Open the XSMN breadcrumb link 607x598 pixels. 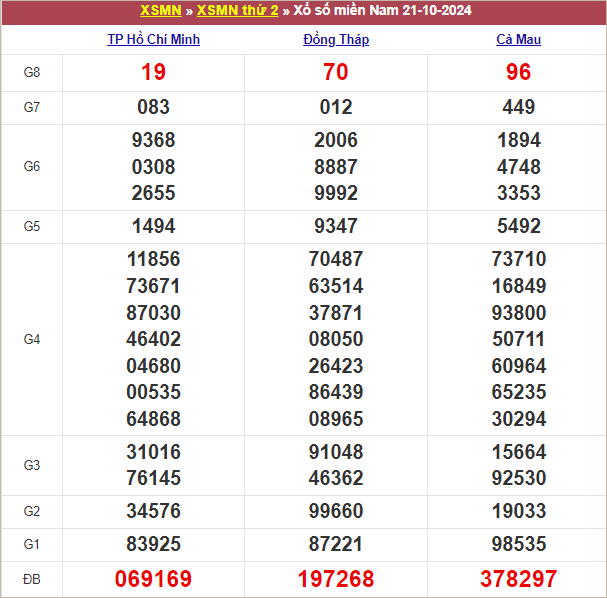click(161, 10)
